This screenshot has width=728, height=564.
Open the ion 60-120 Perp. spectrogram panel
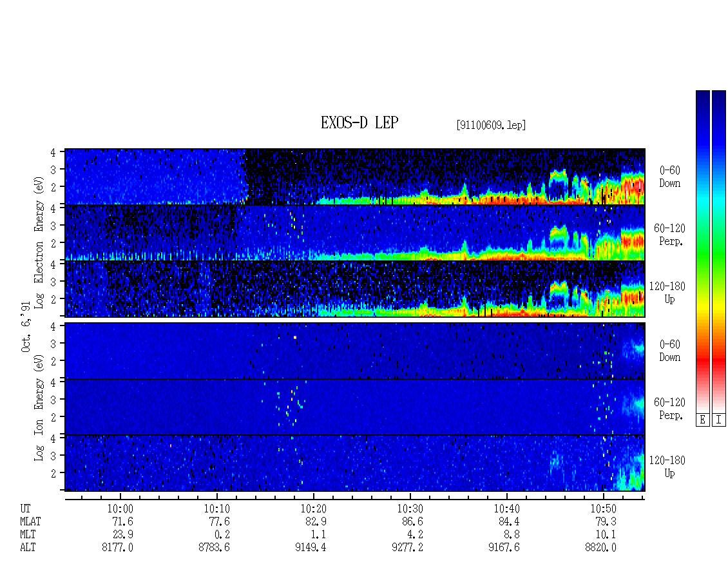coord(355,407)
